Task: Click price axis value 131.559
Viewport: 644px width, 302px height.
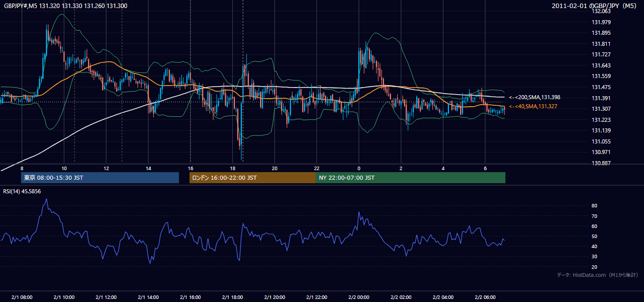Action: click(x=601, y=77)
